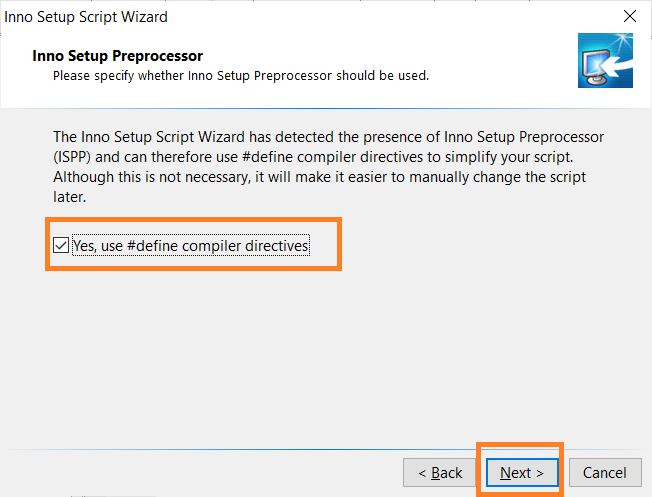
Task: Click the 'Yes, use #define compiler directives' label
Action: (x=191, y=245)
